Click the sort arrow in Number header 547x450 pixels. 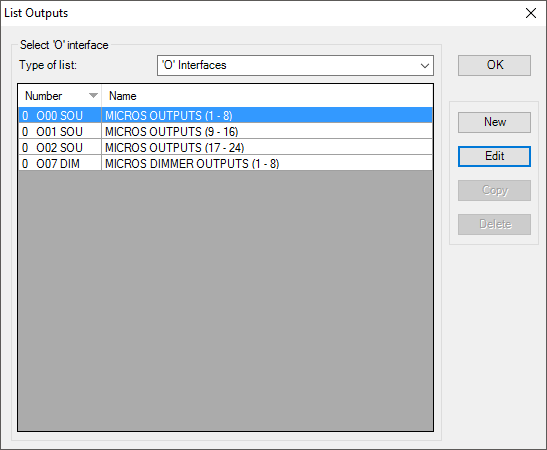pyautogui.click(x=93, y=96)
